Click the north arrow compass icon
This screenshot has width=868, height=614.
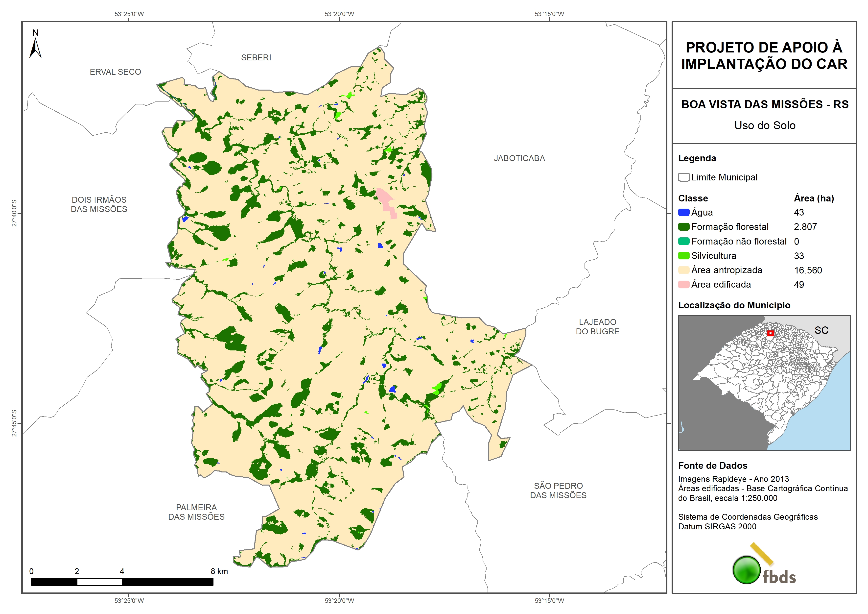click(35, 45)
